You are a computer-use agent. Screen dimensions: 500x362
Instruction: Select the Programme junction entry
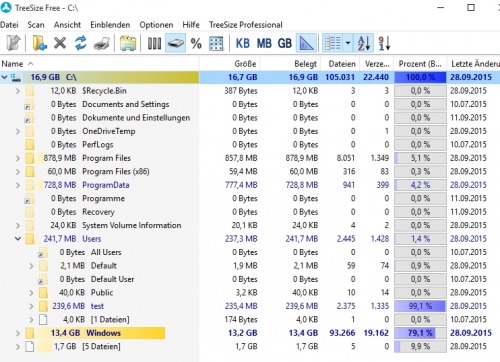(104, 198)
